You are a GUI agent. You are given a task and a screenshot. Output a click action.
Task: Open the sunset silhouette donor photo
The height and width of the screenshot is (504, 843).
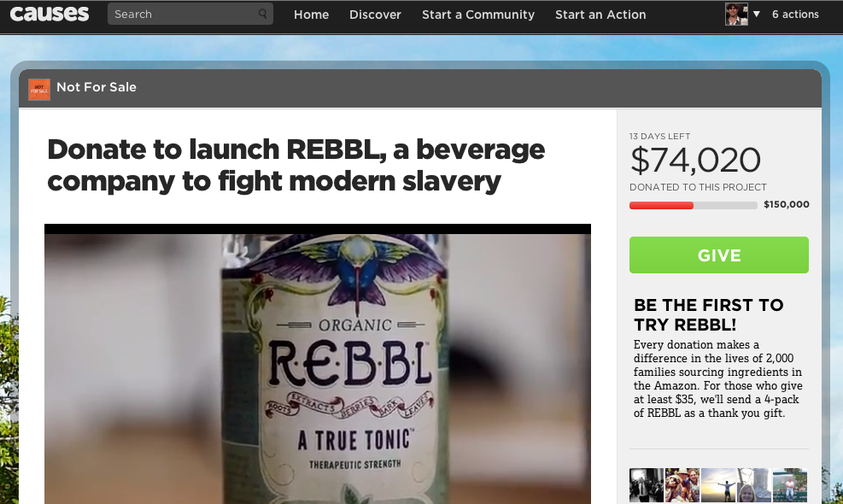tap(718, 484)
